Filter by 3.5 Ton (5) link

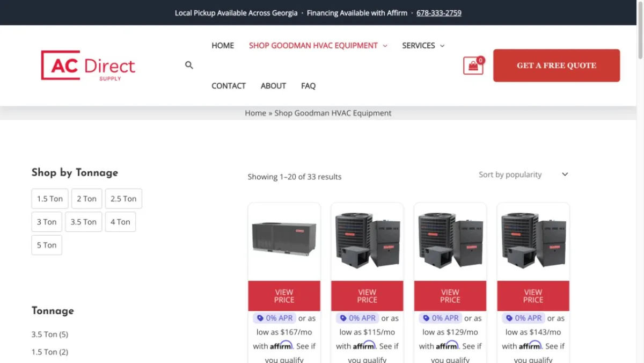50,334
